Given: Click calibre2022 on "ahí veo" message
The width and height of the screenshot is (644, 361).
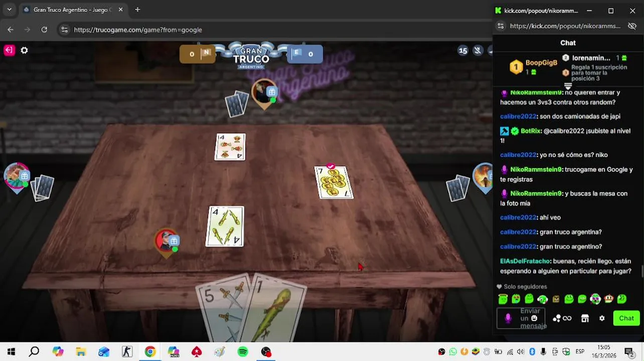Looking at the screenshot, I should [x=518, y=218].
